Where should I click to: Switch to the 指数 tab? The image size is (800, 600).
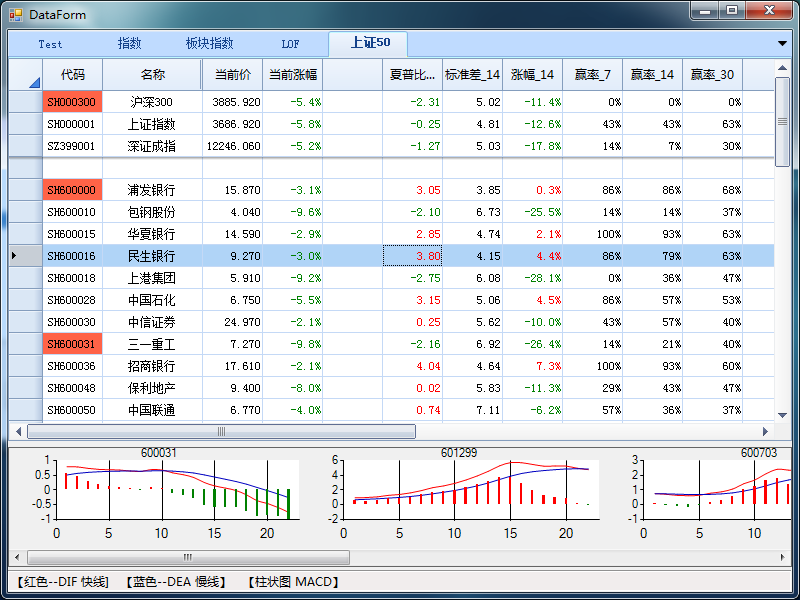point(130,44)
